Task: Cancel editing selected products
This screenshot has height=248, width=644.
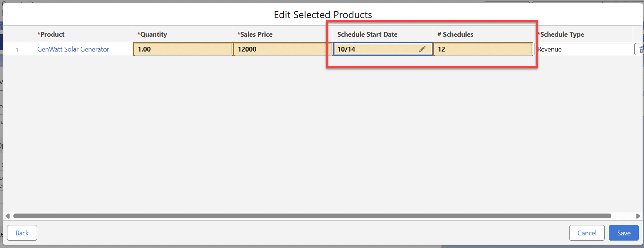Action: pos(587,233)
